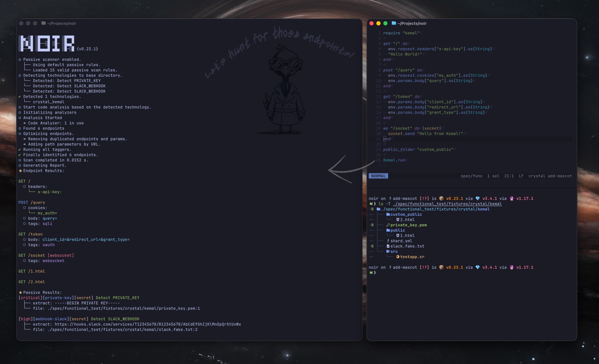Open the underlined kemal fixtures path
This screenshot has height=364, width=599.
(447, 204)
